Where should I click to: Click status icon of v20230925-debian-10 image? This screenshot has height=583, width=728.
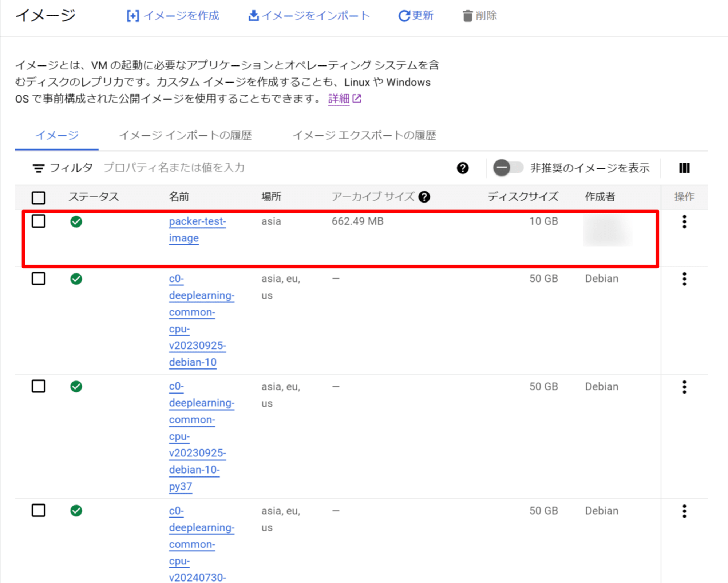(76, 279)
